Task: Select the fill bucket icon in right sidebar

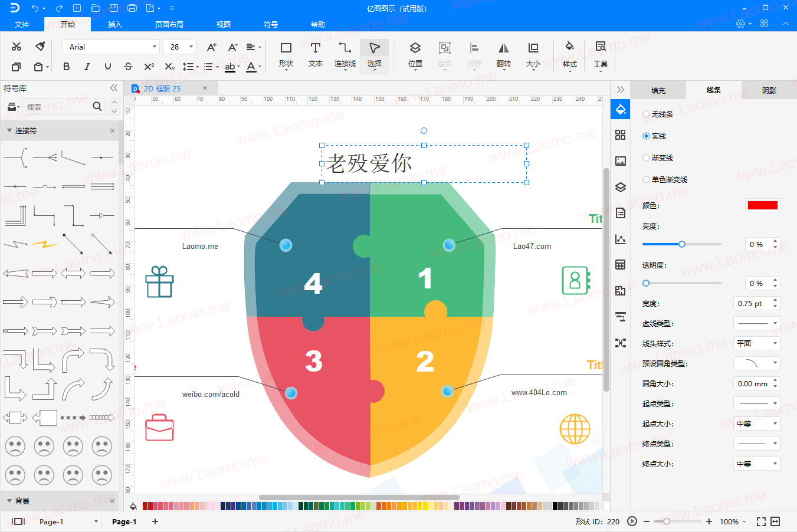Action: [x=620, y=109]
